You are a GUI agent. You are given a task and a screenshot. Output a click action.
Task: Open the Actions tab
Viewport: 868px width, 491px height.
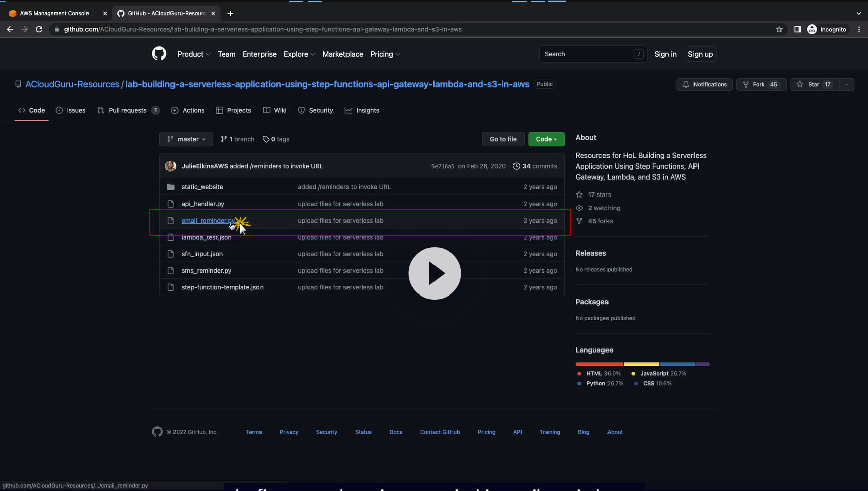(188, 110)
